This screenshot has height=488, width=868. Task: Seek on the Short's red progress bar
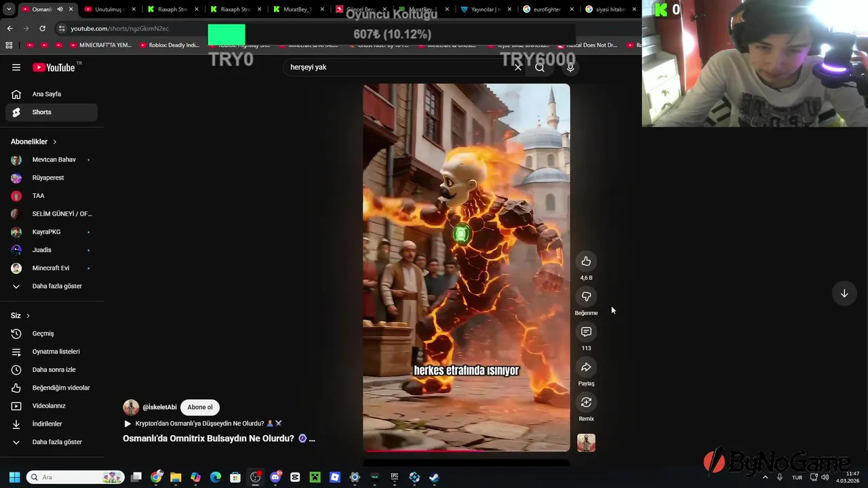click(467, 450)
